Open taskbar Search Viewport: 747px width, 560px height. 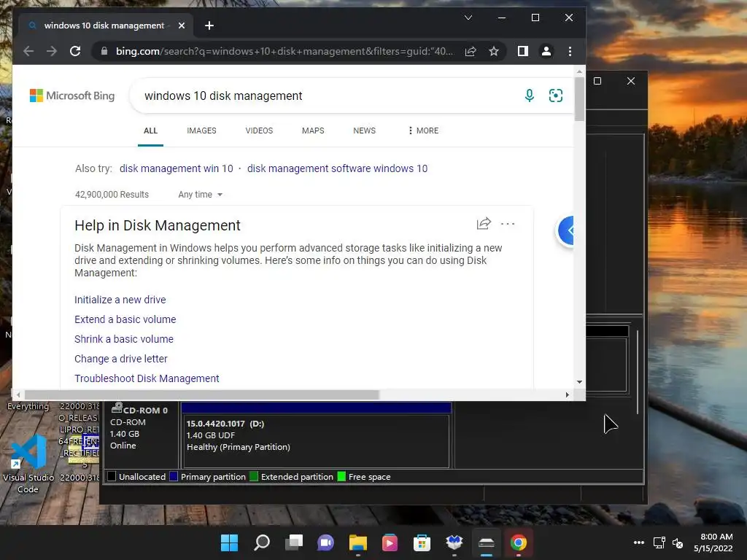click(262, 542)
